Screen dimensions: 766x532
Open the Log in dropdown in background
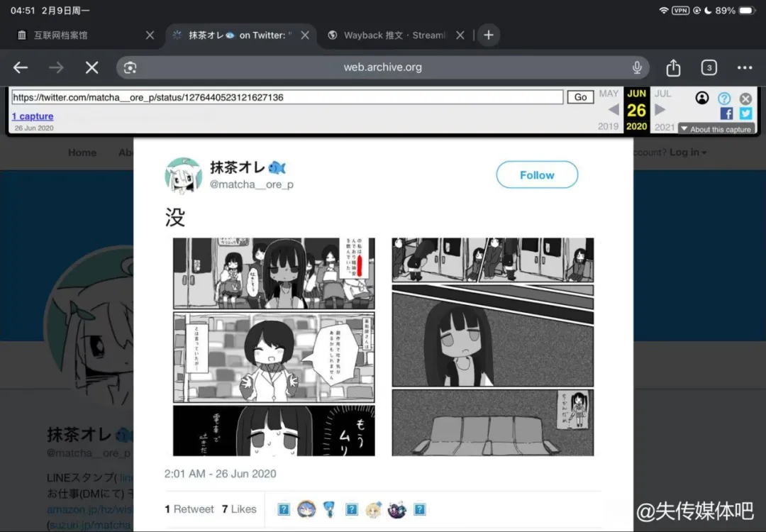tap(688, 153)
